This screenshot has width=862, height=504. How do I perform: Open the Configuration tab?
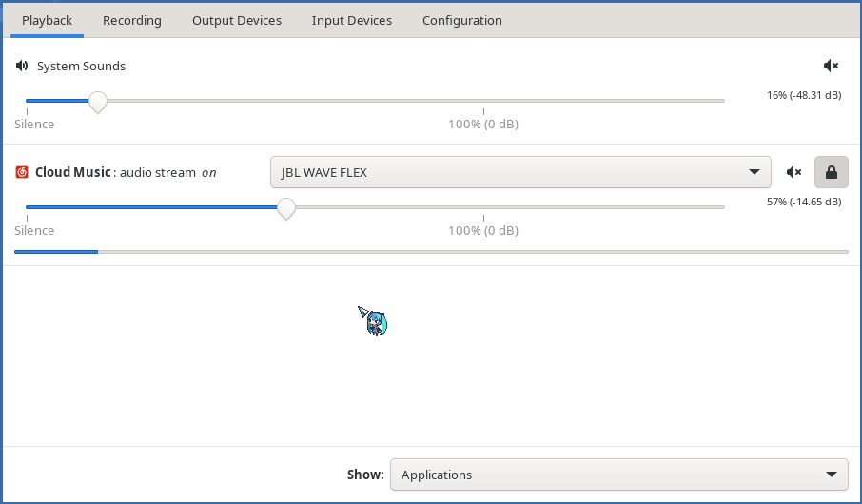(x=462, y=20)
